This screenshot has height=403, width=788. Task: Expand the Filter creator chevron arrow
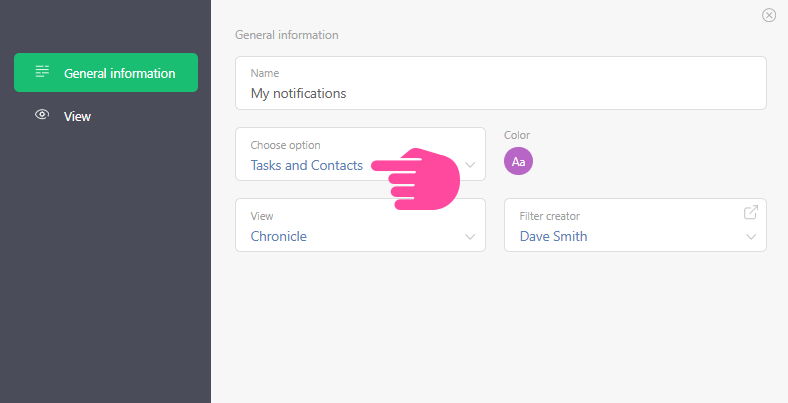click(751, 237)
